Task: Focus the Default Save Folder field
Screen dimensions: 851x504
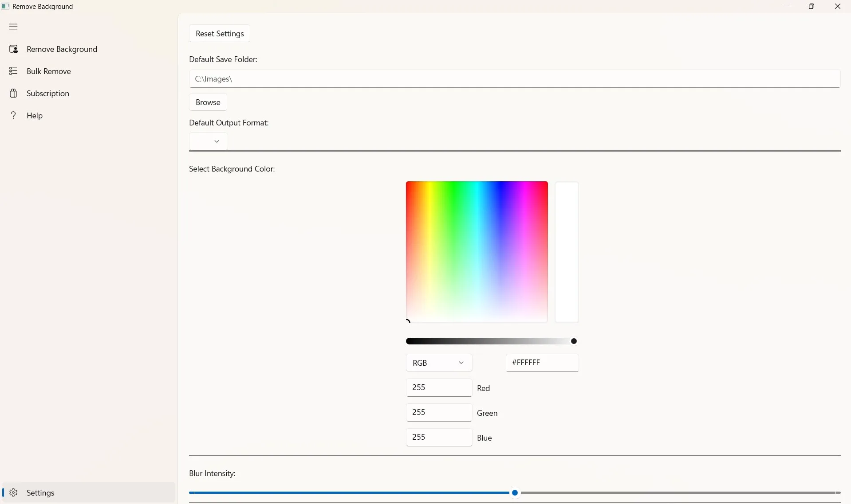Action: coord(515,79)
